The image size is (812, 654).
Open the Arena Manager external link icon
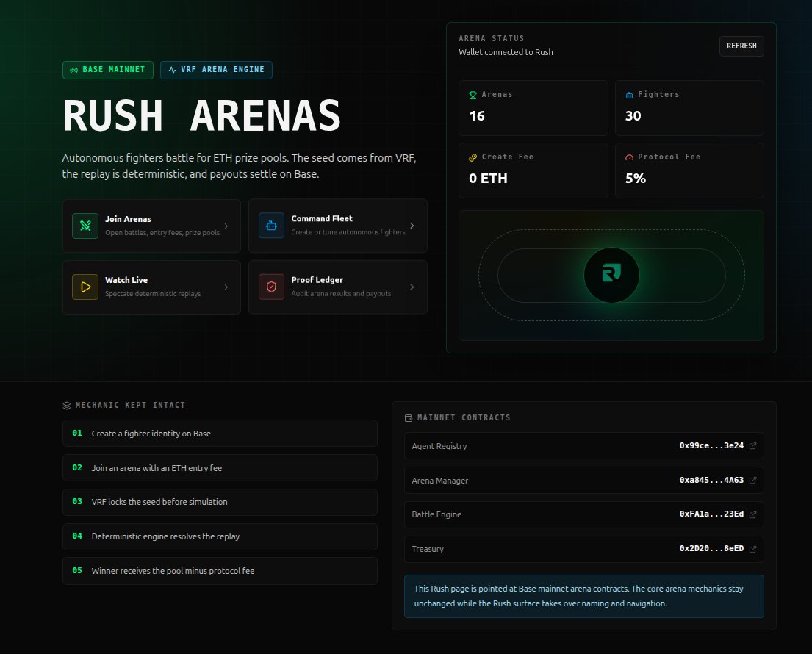coord(753,481)
